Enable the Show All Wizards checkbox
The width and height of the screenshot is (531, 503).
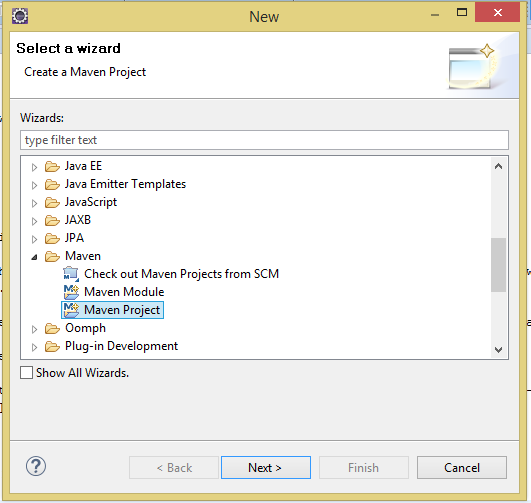click(26, 373)
